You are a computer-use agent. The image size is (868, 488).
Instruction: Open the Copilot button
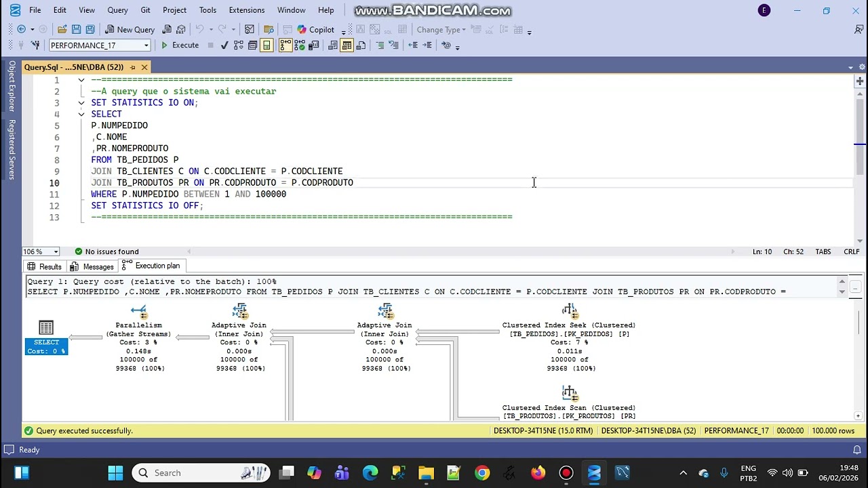click(316, 29)
